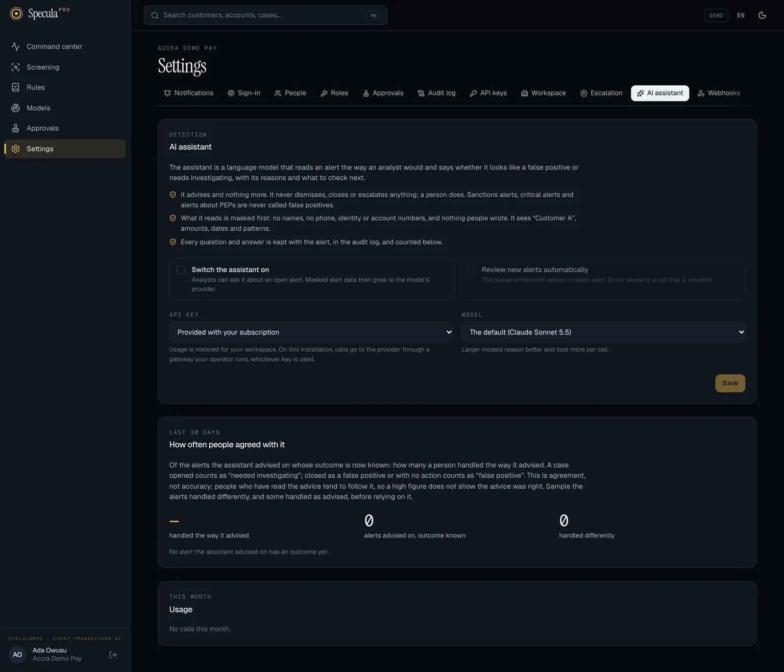Click "alerts advised on, outcome known" label
The width and height of the screenshot is (784, 672).
point(415,535)
